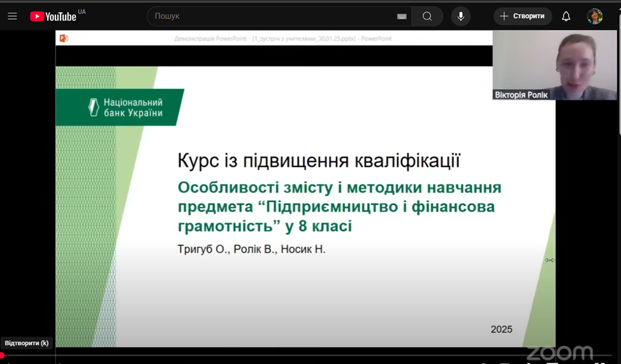The height and width of the screenshot is (364, 621).
Task: Open the on-screen keyboard in search box
Action: pos(402,17)
